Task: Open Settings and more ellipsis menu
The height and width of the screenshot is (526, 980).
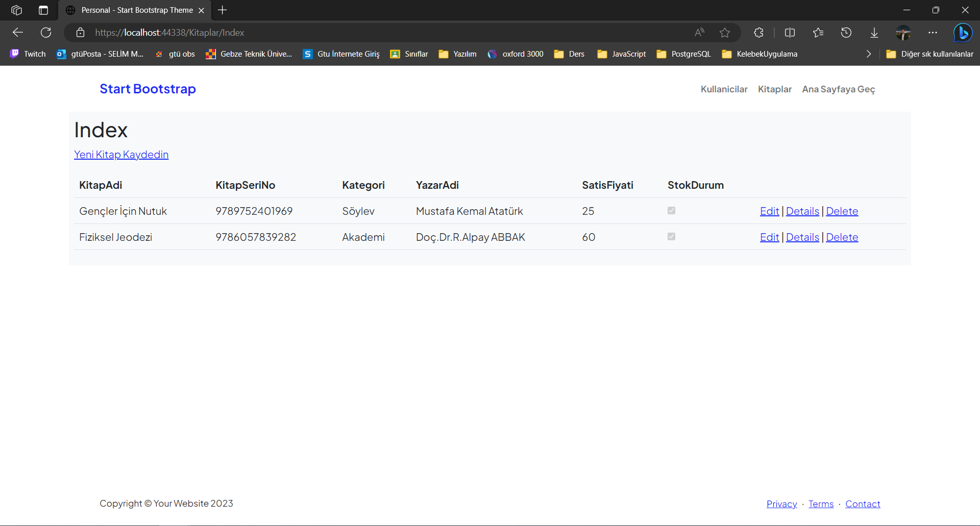Action: click(x=933, y=33)
